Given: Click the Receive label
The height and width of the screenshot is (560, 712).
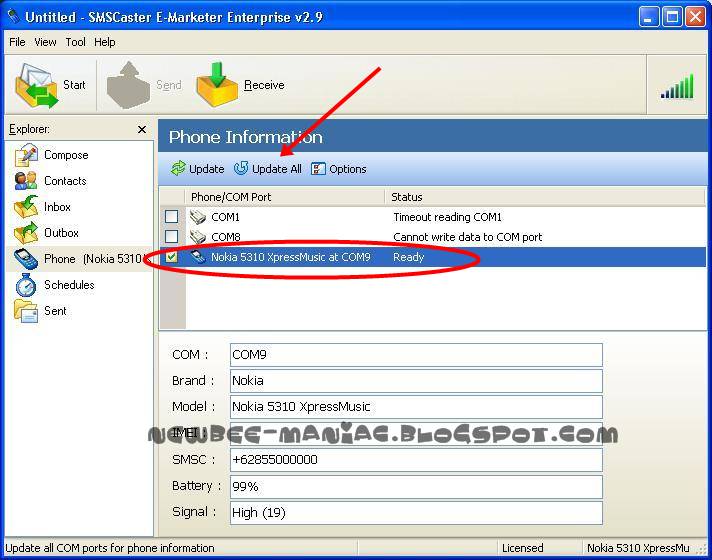Looking at the screenshot, I should tap(264, 85).
